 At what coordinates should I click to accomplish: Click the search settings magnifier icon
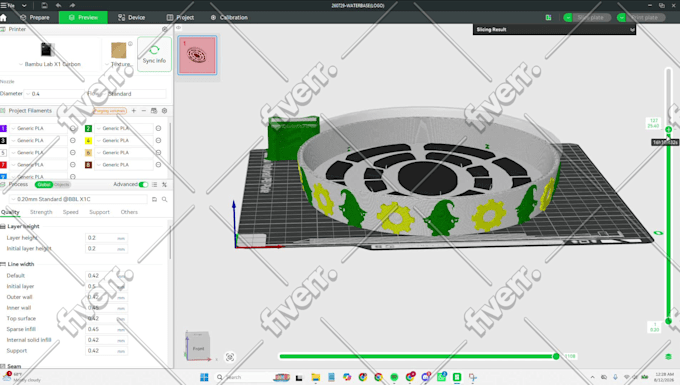click(164, 199)
